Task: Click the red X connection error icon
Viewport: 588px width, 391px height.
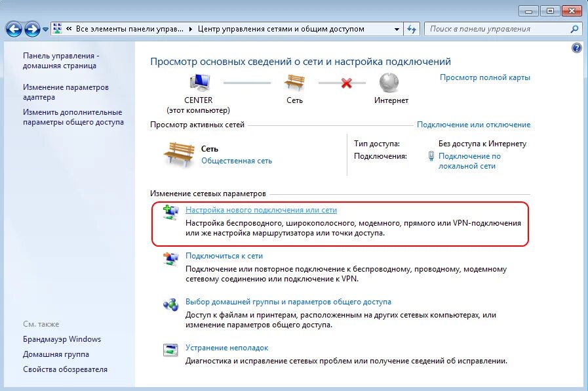Action: pos(347,83)
